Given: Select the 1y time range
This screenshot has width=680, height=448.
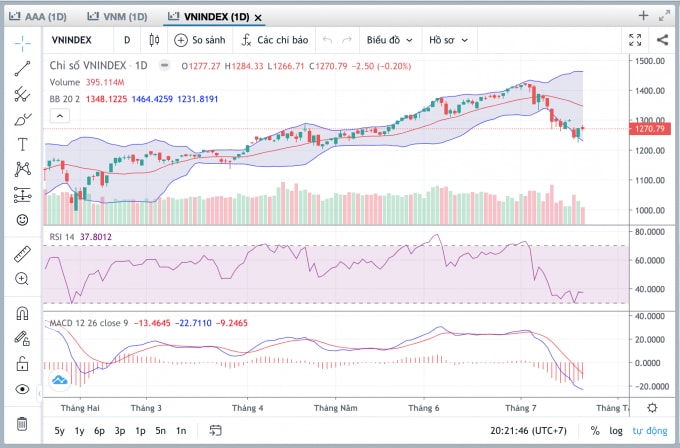Looking at the screenshot, I should (x=79, y=431).
